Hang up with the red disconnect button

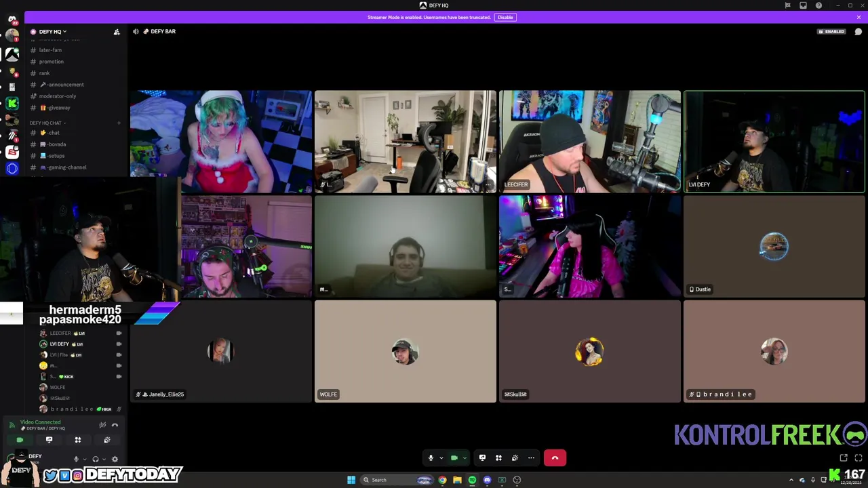point(555,458)
